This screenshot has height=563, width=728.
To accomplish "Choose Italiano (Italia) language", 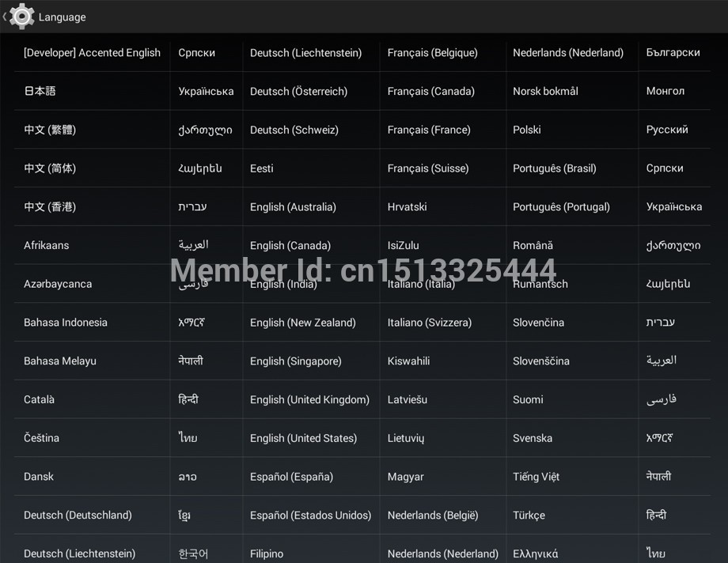I will click(x=421, y=284).
